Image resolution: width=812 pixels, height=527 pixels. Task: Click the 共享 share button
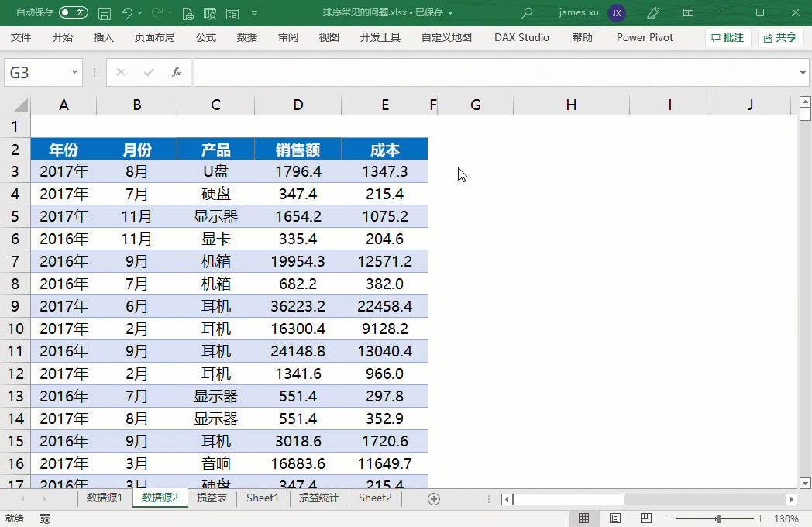click(779, 37)
